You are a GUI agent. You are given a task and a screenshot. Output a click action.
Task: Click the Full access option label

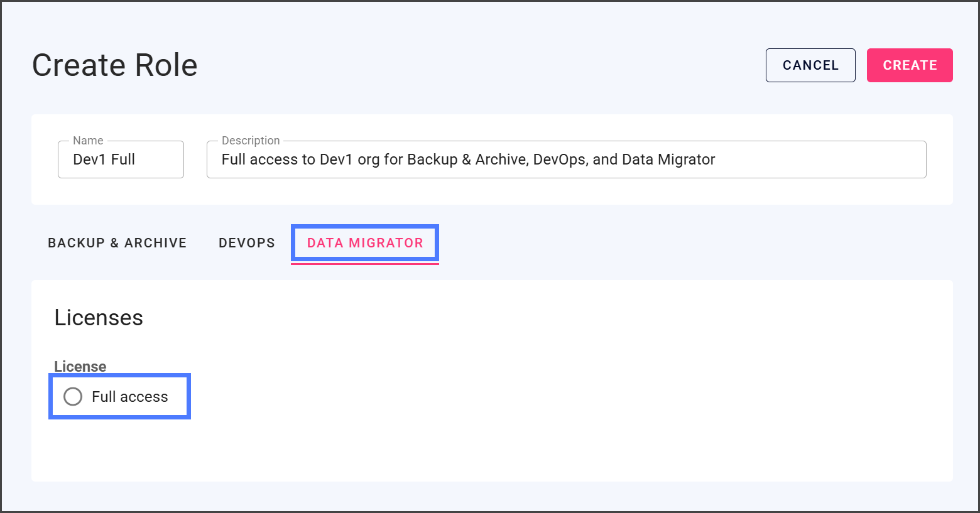coord(130,397)
